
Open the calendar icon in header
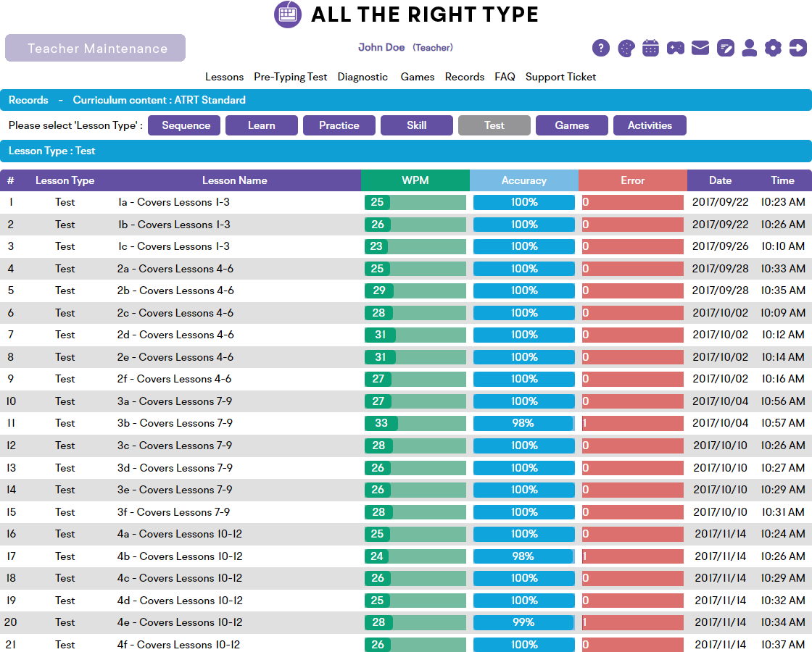[650, 48]
